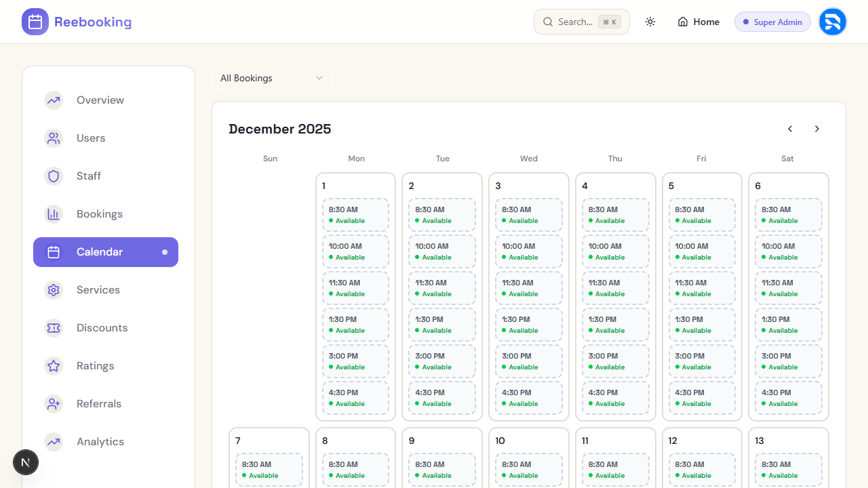Screen dimensions: 868x488
Task: Click the Discounts ticket icon
Action: point(54,328)
